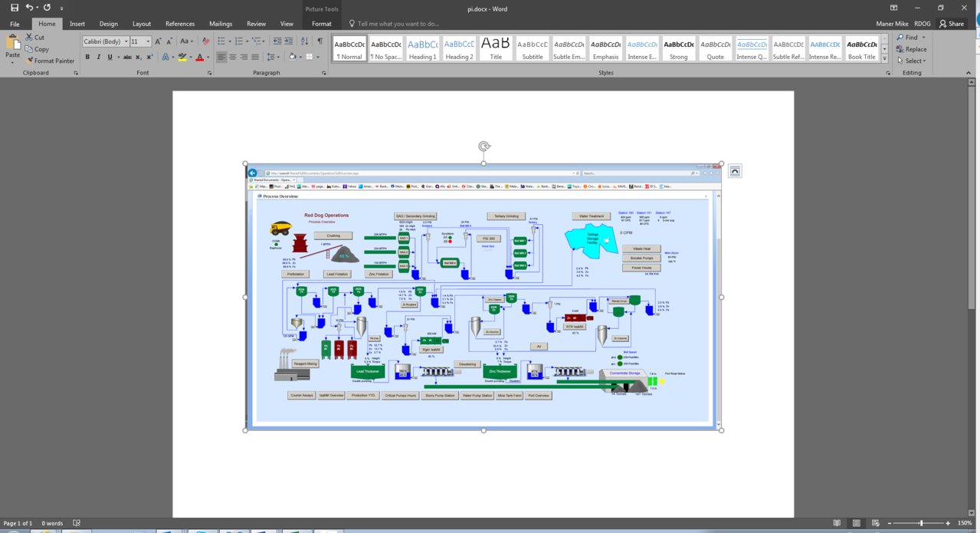The height and width of the screenshot is (533, 980).
Task: Undo the last action
Action: click(30, 8)
